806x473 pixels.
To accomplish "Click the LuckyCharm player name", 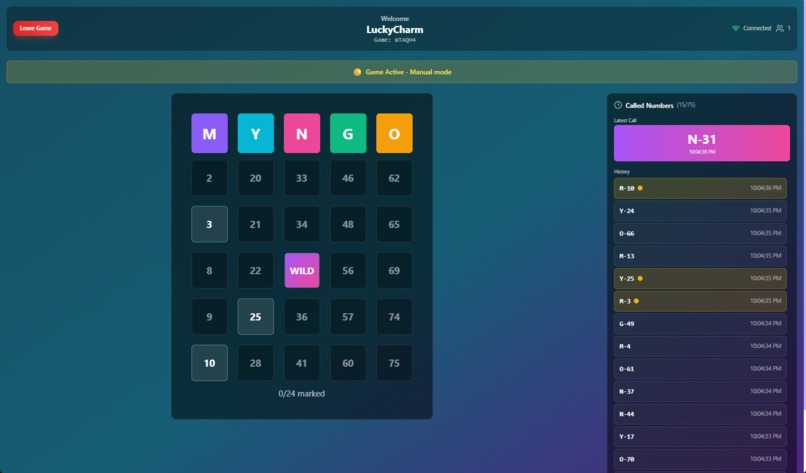I will (395, 30).
